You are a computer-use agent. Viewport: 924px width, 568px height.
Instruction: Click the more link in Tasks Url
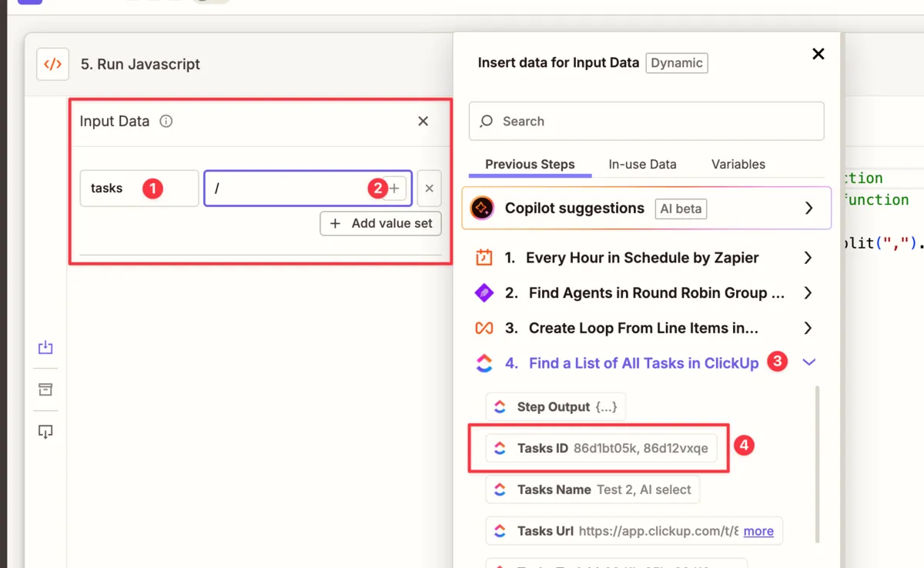click(x=758, y=531)
